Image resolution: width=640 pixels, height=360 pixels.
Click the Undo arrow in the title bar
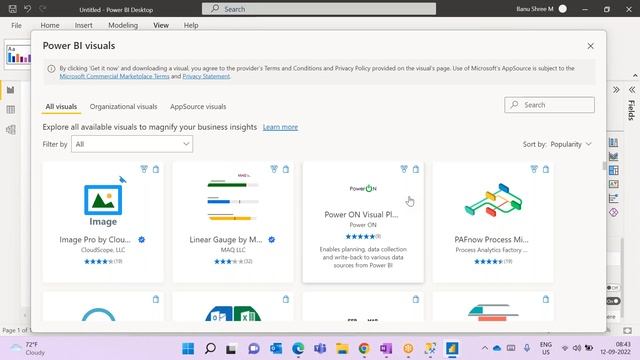27,9
